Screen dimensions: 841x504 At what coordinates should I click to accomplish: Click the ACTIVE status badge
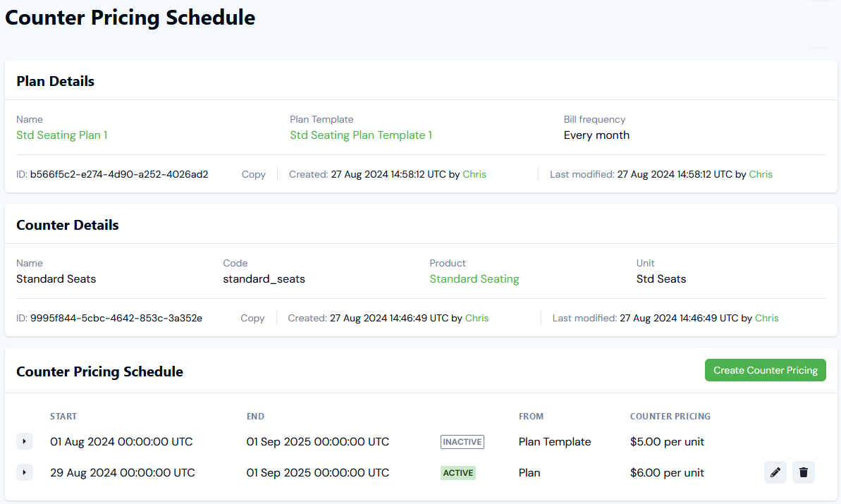click(458, 472)
